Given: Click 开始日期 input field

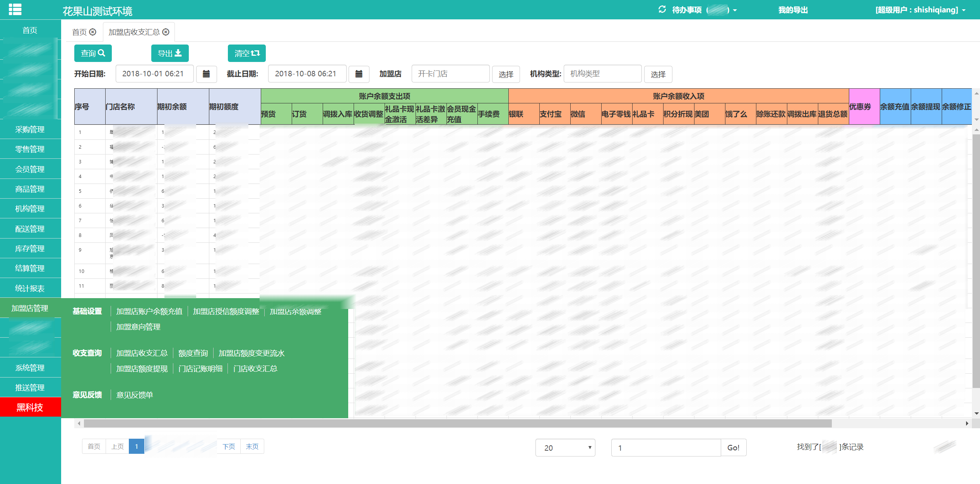Looking at the screenshot, I should click(155, 74).
